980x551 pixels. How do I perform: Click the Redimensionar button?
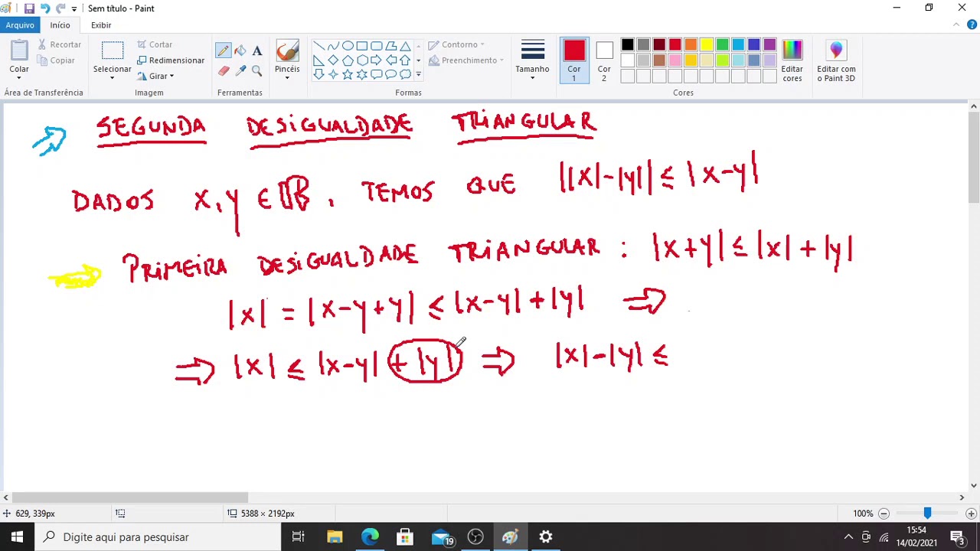tap(171, 60)
